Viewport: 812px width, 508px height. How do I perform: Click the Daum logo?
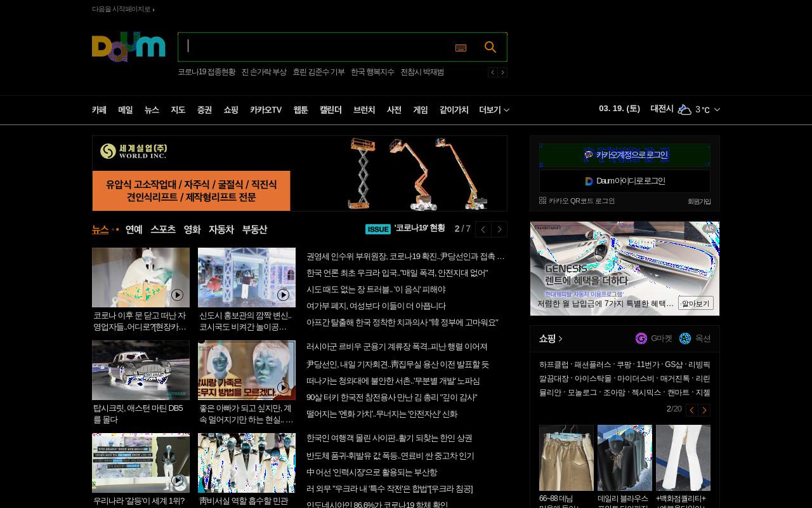(129, 47)
